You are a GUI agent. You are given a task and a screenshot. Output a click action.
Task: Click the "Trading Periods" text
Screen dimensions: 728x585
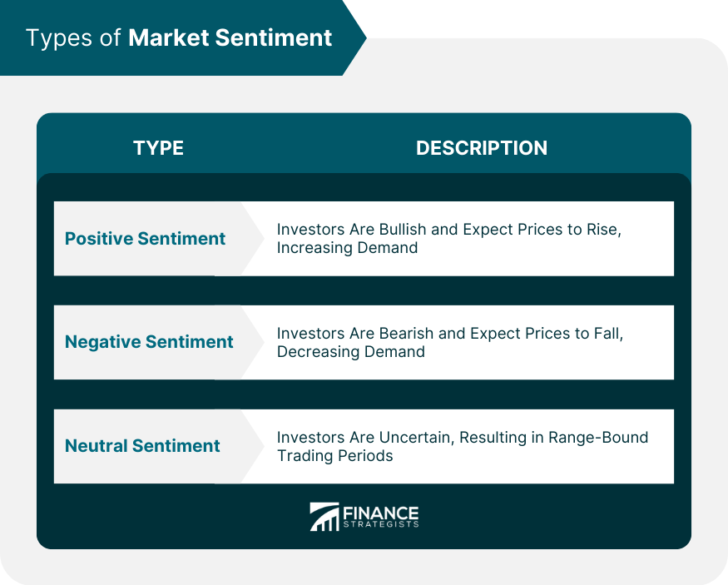coord(334,456)
